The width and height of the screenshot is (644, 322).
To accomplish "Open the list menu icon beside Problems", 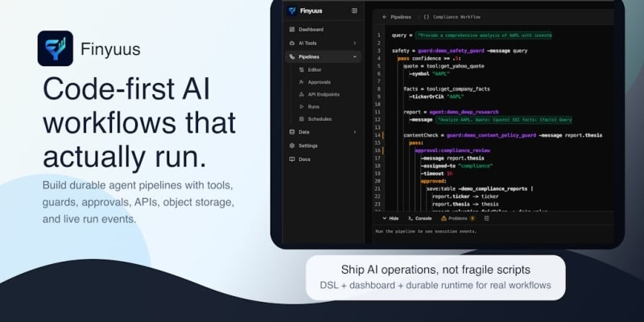I will pos(487,218).
